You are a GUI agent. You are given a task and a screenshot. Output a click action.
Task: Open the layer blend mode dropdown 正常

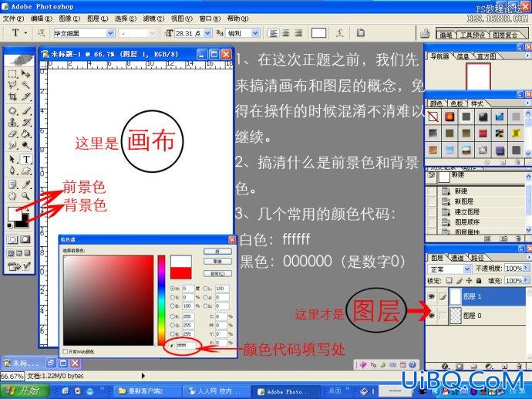467,269
